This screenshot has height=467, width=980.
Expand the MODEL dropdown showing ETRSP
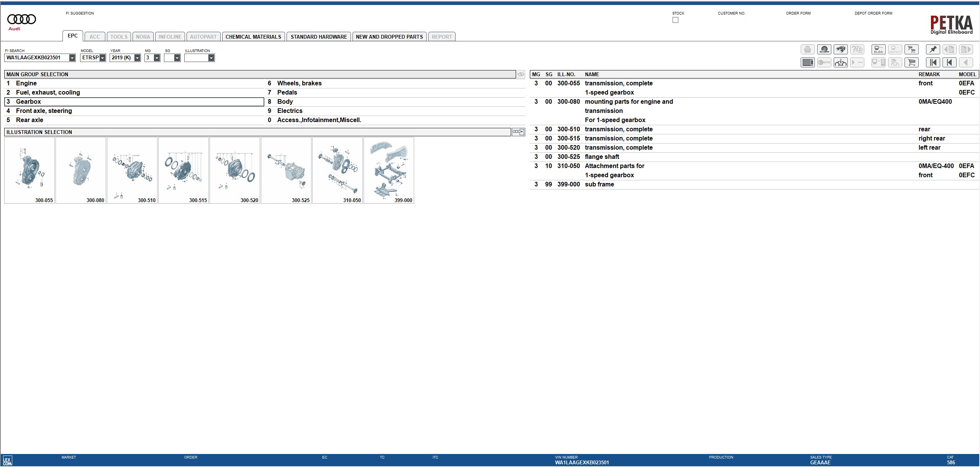[x=102, y=58]
